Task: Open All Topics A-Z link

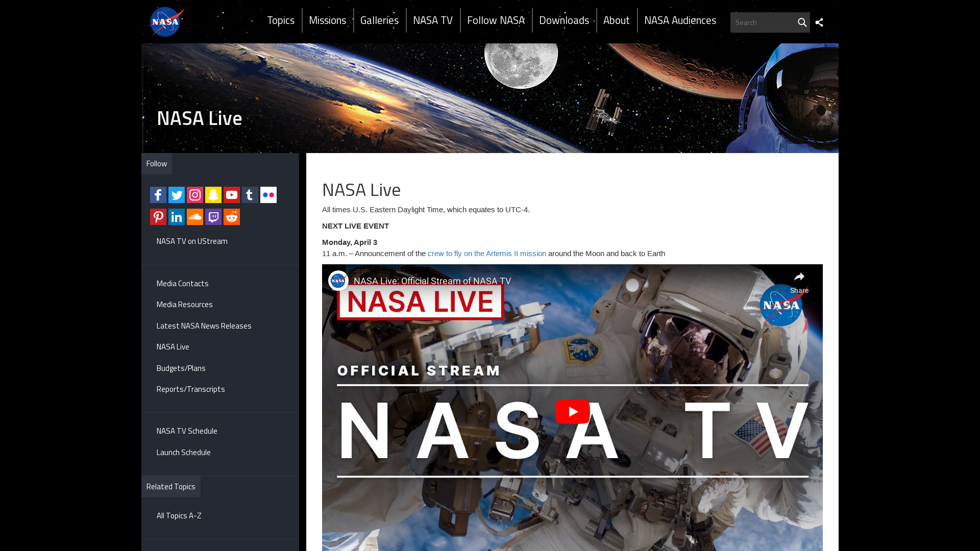Action: (x=179, y=516)
